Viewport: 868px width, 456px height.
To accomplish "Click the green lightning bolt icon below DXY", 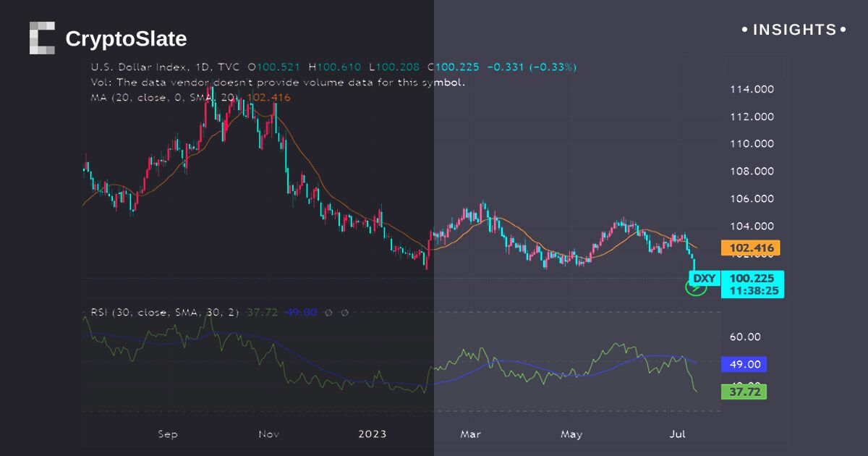I will pos(695,289).
